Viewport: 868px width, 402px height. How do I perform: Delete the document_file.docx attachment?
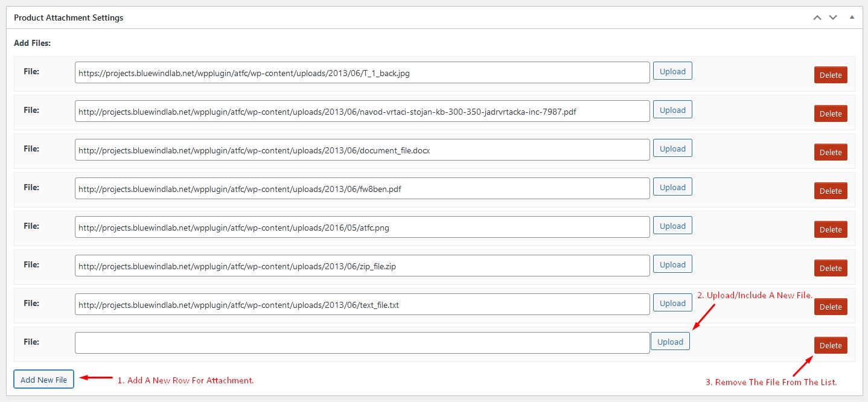[830, 152]
